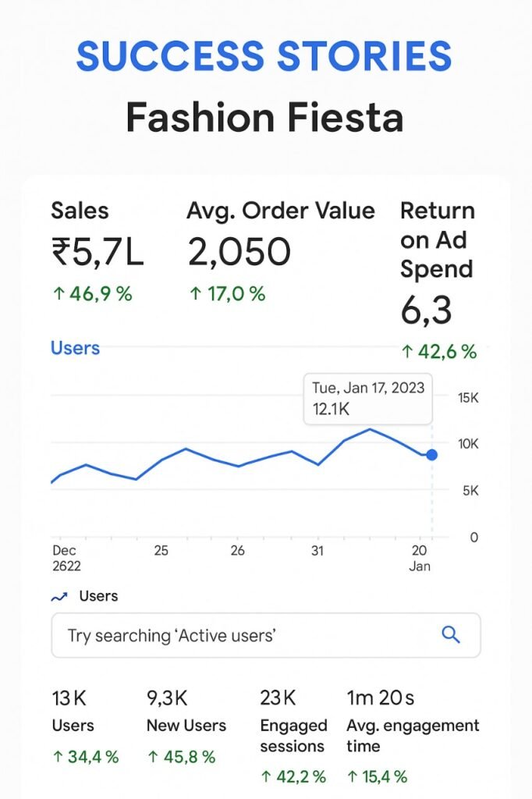Select the Return on Ad Spend 6,3 value
This screenshot has height=799, width=532.
coord(426,310)
